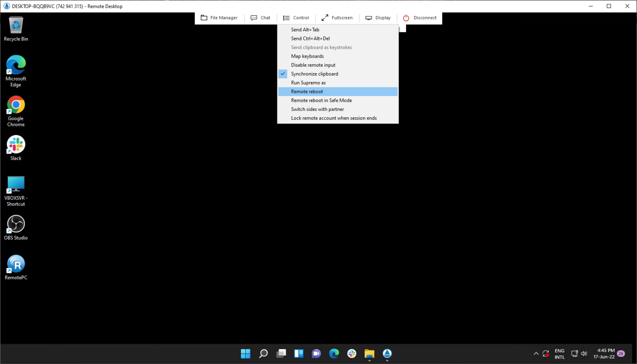Select the Slack desktop shortcut
Viewport: 637px width, 364px height.
pyautogui.click(x=16, y=148)
